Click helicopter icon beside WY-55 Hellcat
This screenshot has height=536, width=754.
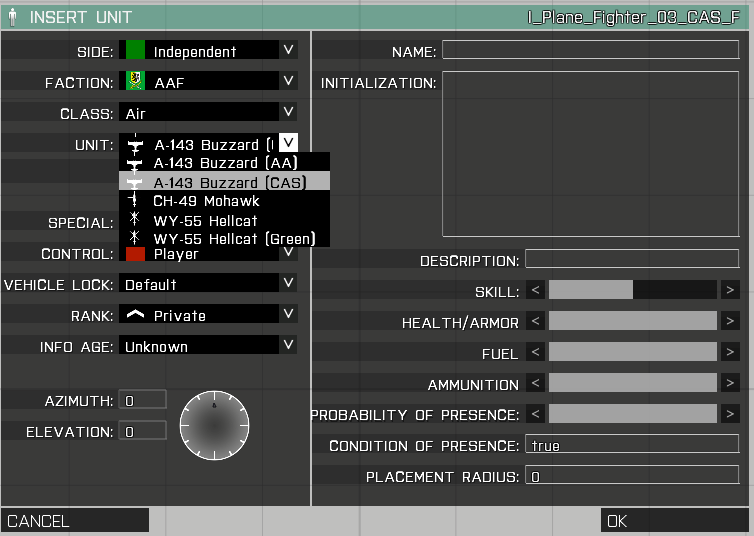pyautogui.click(x=134, y=219)
